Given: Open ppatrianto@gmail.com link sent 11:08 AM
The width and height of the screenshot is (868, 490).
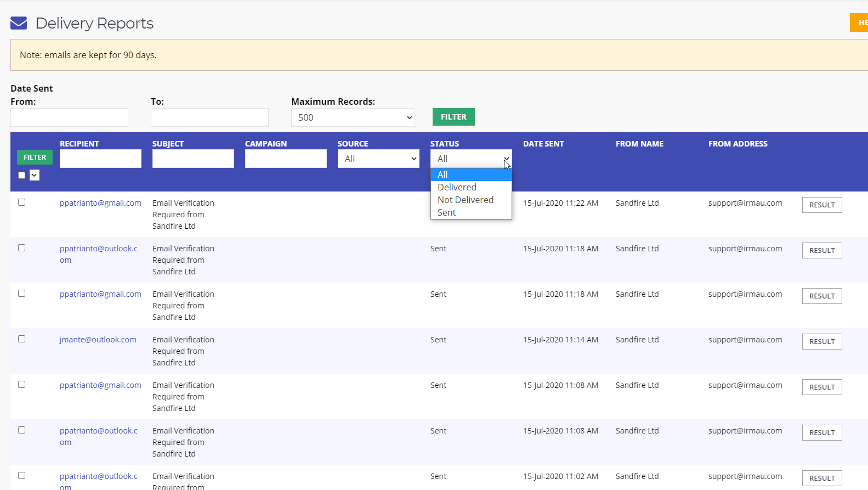Looking at the screenshot, I should [100, 385].
